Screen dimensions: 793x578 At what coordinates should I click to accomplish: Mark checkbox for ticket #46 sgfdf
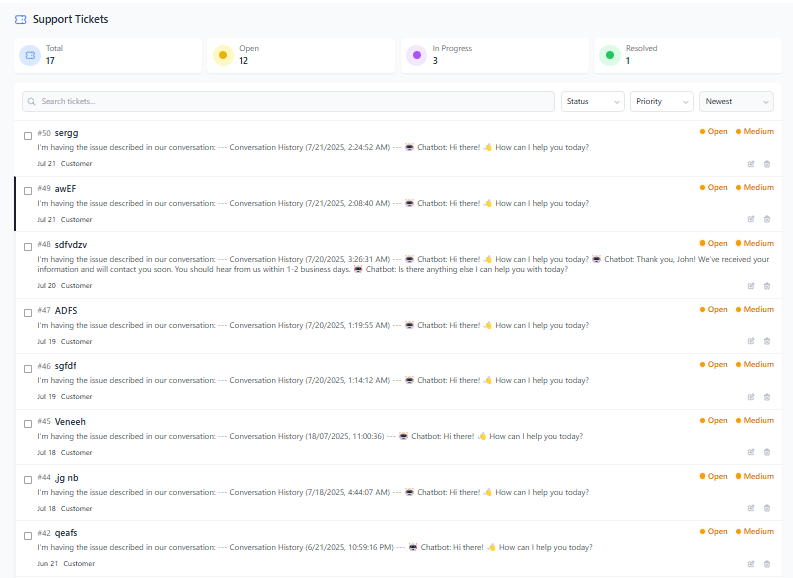coord(28,369)
